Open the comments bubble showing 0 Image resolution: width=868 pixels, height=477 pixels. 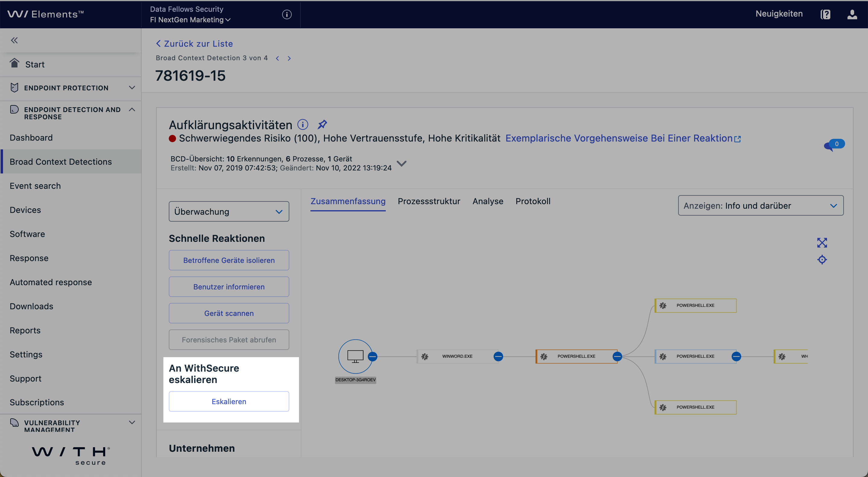pos(834,145)
